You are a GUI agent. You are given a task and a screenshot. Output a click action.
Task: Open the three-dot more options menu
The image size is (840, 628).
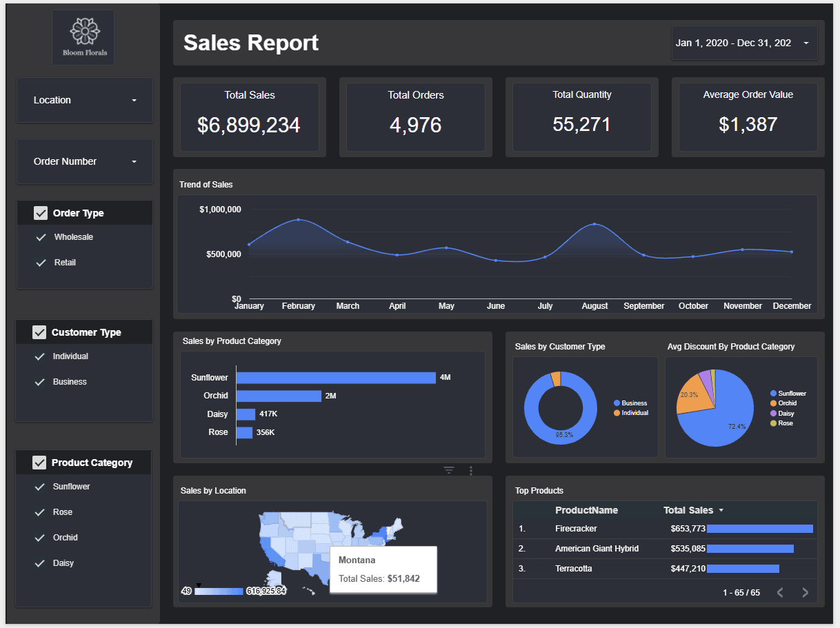(x=471, y=470)
